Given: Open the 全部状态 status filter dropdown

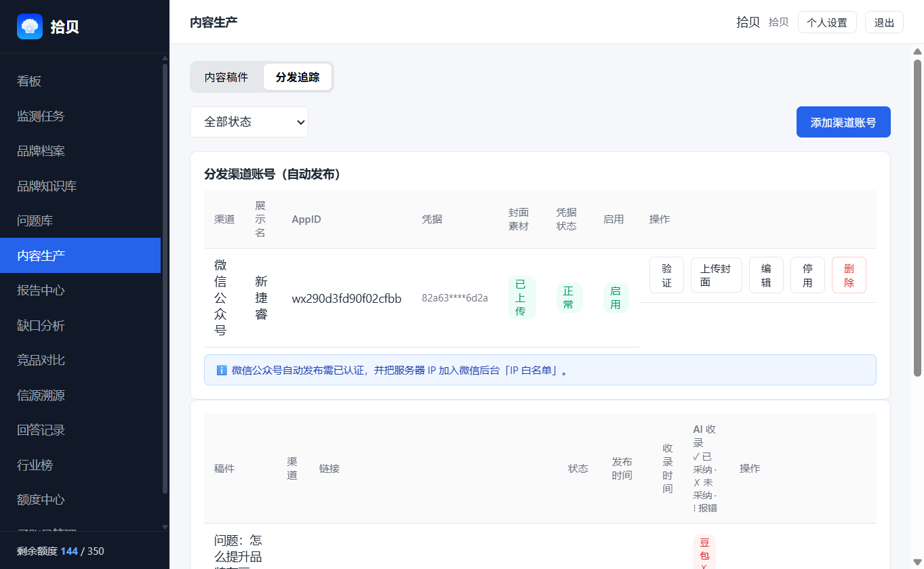Looking at the screenshot, I should pos(249,122).
